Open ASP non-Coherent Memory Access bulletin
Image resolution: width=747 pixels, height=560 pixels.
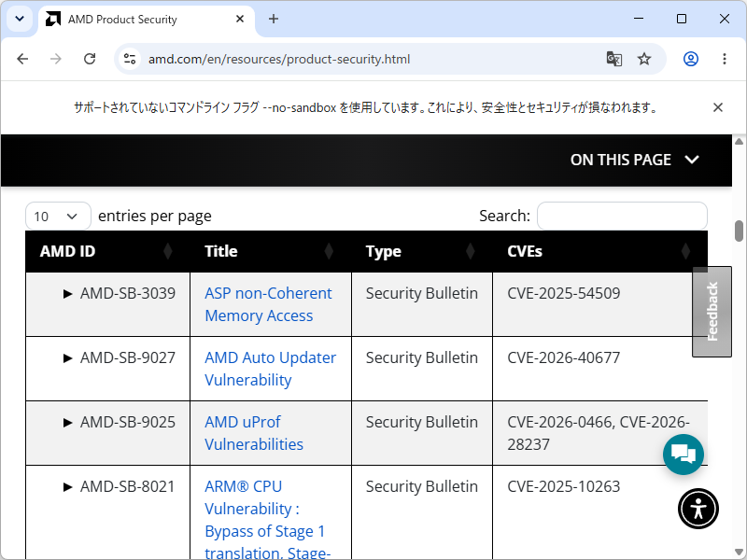[x=268, y=305]
